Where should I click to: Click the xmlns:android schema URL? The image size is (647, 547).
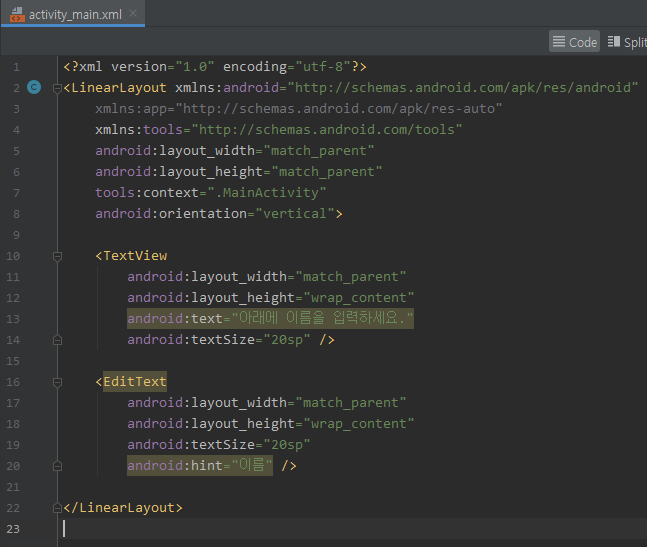coord(463,87)
